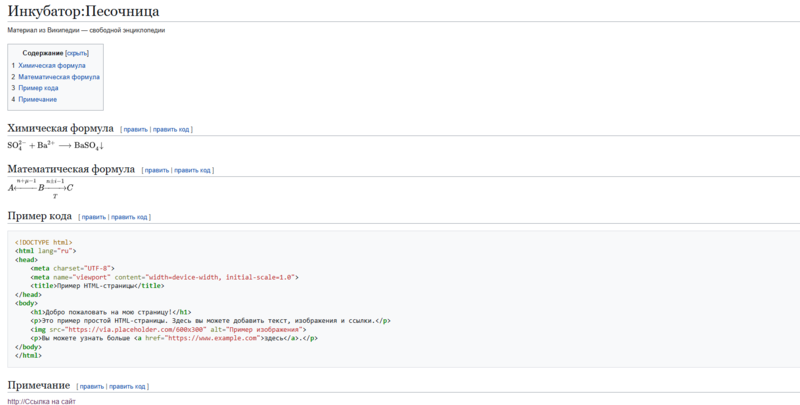Edit Математическая формула section via "править"
800x405 pixels.
157,170
